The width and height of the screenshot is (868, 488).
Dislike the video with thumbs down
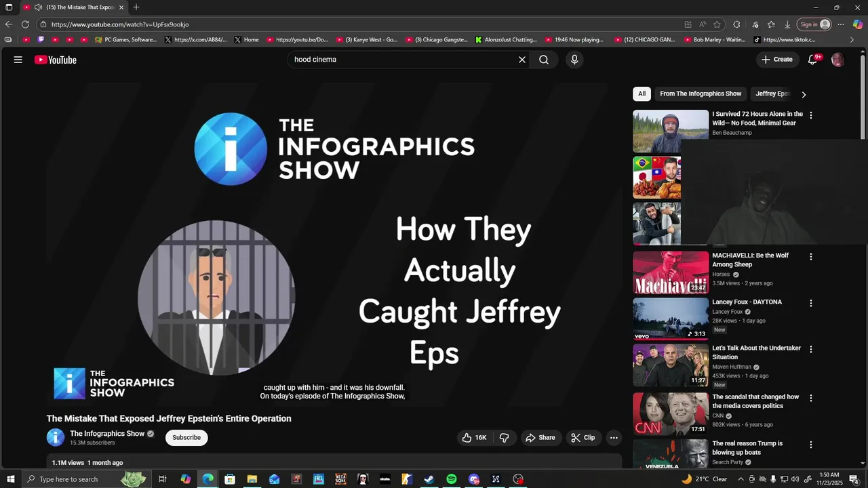click(505, 438)
